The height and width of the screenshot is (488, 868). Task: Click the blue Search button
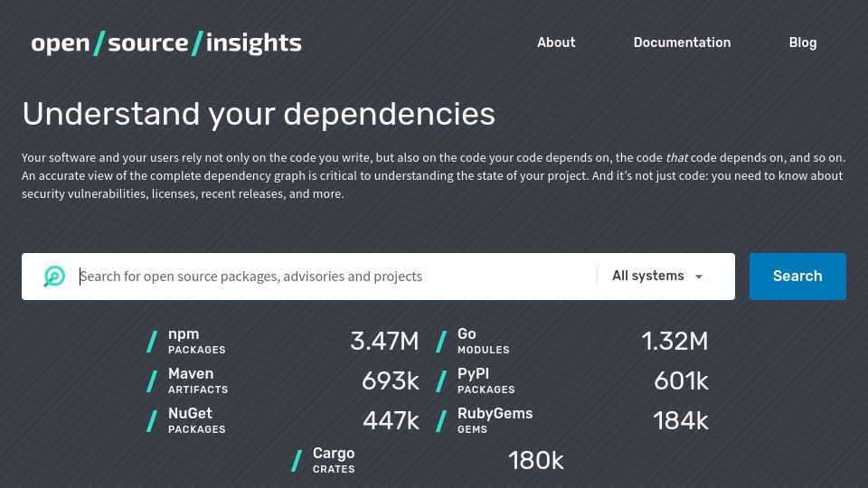[x=797, y=277]
